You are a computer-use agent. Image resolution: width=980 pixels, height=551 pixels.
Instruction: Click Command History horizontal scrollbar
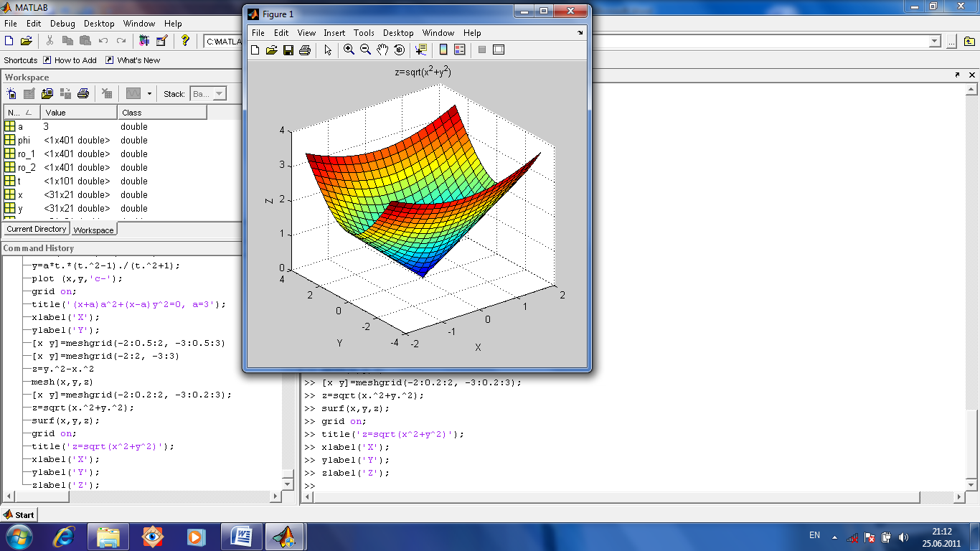(x=142, y=496)
